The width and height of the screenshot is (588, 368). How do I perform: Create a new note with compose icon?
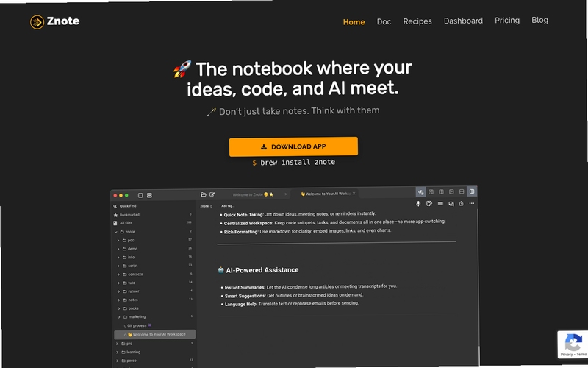pos(212,194)
